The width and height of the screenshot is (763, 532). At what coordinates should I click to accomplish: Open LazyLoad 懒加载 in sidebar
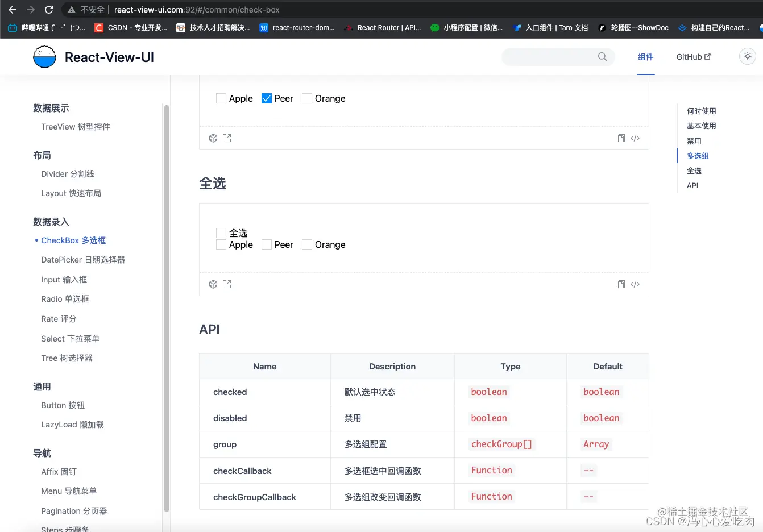click(72, 425)
